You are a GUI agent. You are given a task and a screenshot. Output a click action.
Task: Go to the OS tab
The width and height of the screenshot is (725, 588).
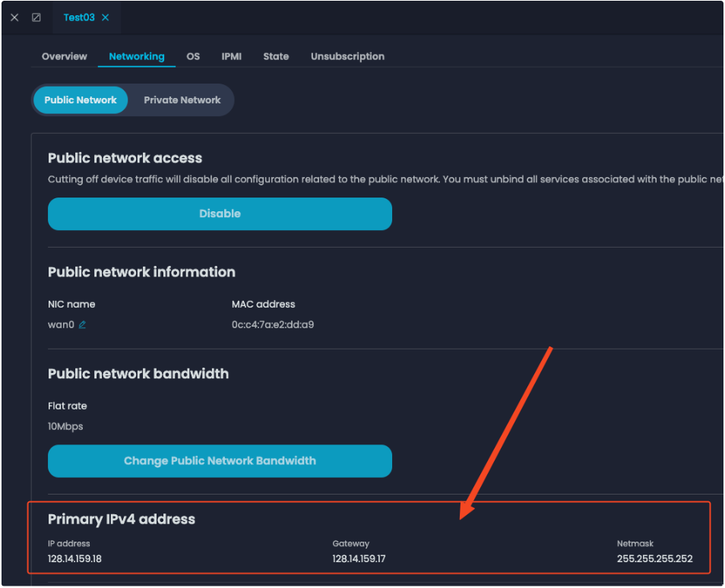(193, 56)
